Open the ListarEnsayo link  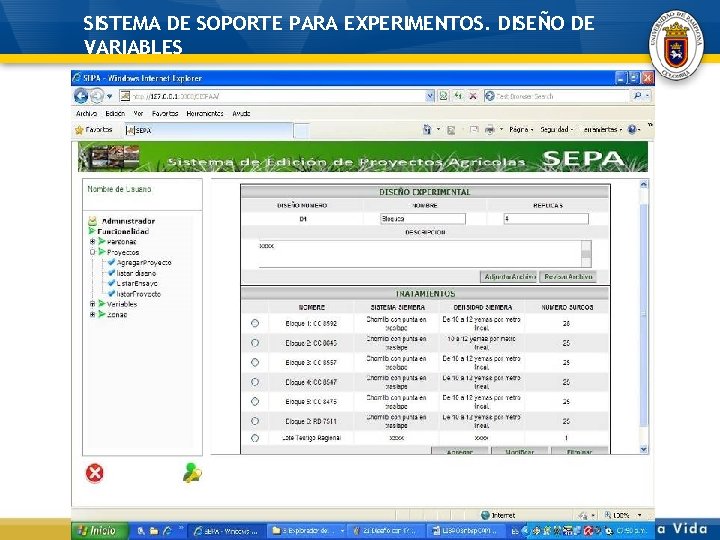(x=137, y=284)
